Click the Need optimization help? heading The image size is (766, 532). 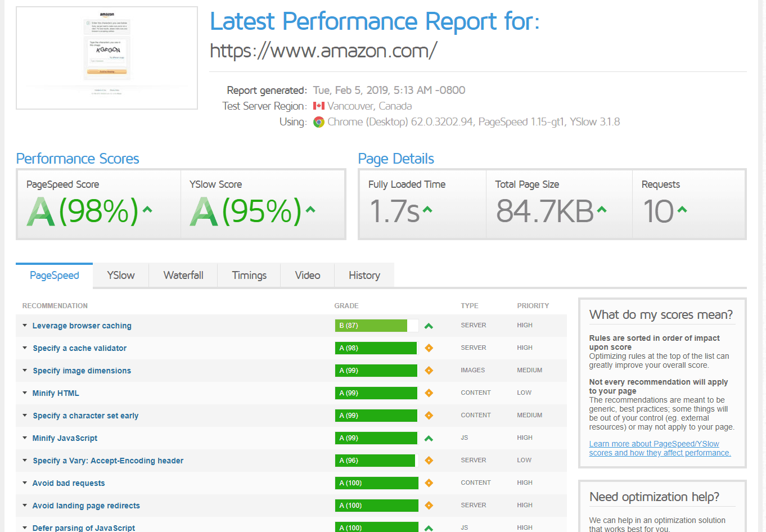655,497
